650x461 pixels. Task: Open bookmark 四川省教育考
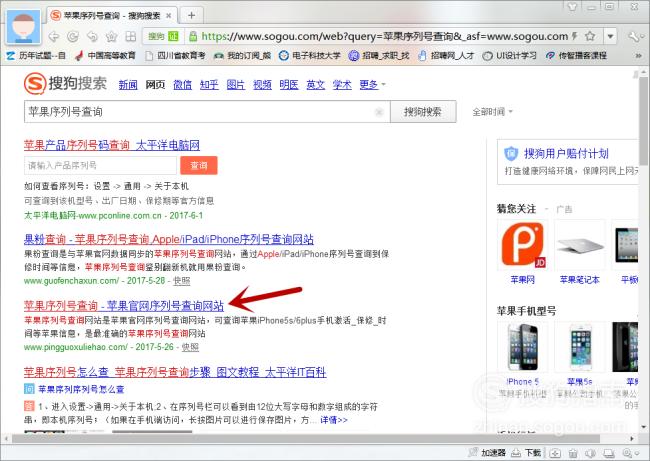(175, 56)
